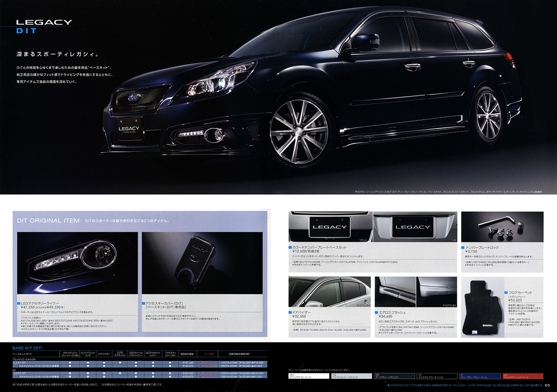Open the front LEGACY number plate base photo
557x392 pixels.
(330, 227)
